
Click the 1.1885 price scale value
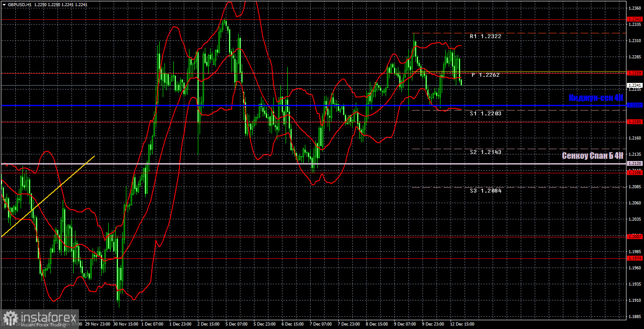pos(635,317)
